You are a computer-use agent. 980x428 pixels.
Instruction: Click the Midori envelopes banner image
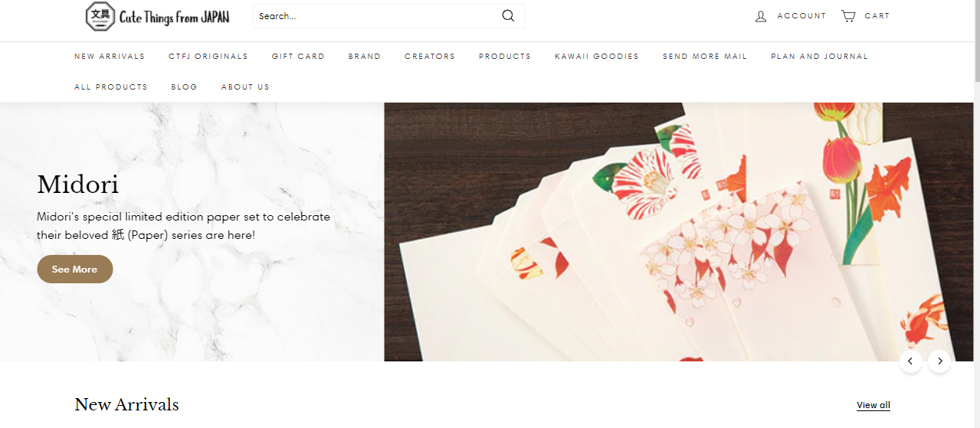679,232
